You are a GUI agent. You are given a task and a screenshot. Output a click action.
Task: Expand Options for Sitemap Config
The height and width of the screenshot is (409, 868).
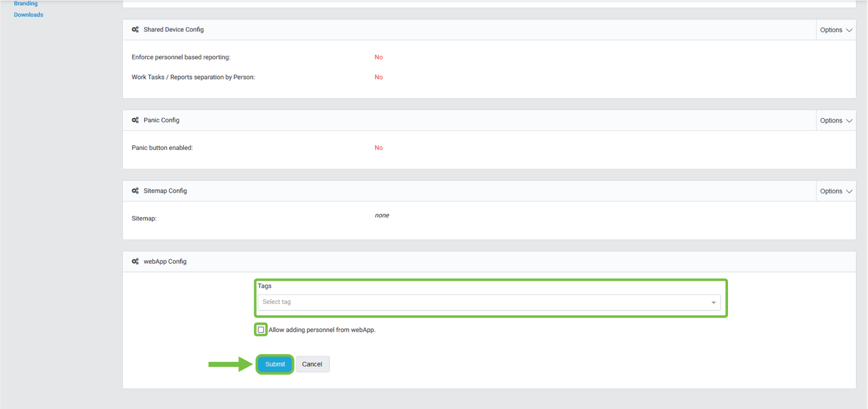pos(835,191)
